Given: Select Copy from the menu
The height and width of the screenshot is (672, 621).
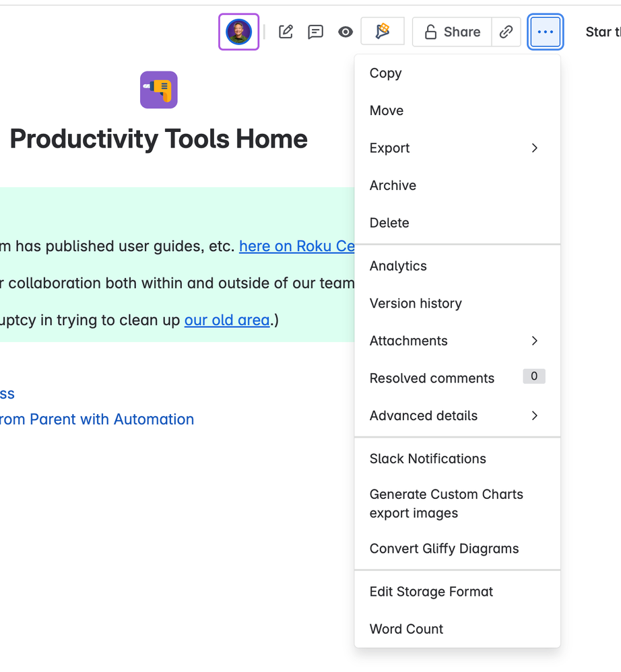Looking at the screenshot, I should click(x=457, y=73).
